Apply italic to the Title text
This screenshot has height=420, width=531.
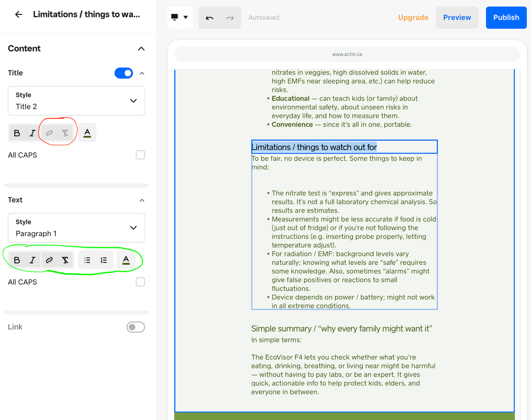[x=32, y=133]
